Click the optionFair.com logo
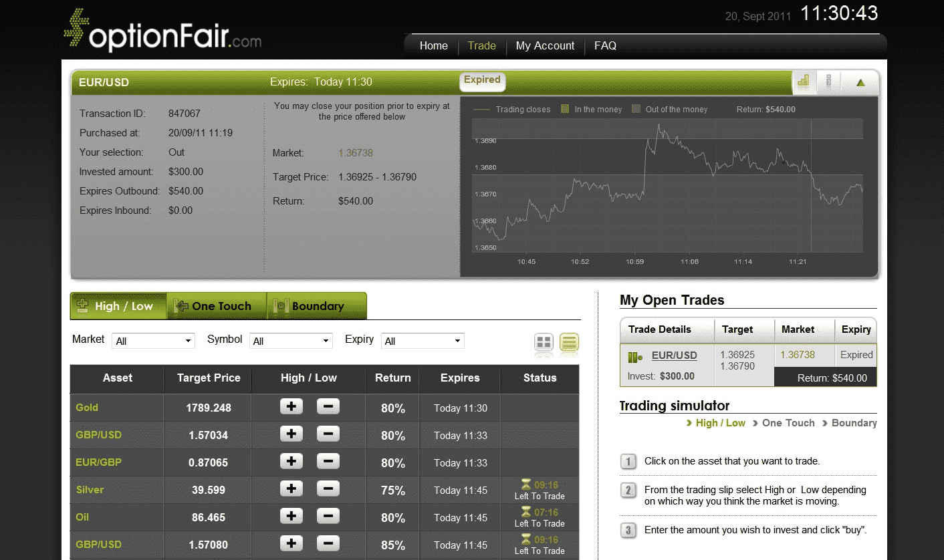 (162, 30)
